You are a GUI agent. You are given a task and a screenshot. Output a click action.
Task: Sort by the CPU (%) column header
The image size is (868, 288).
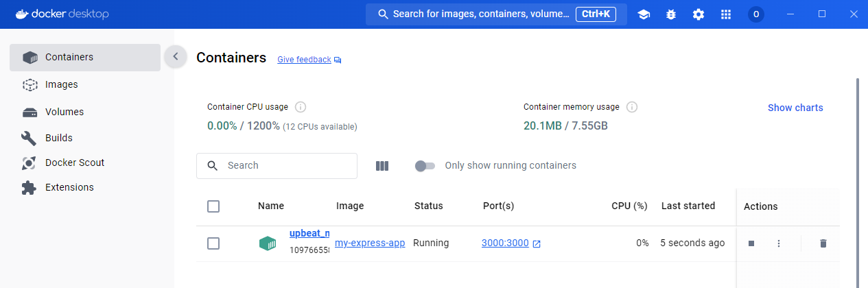click(x=629, y=206)
